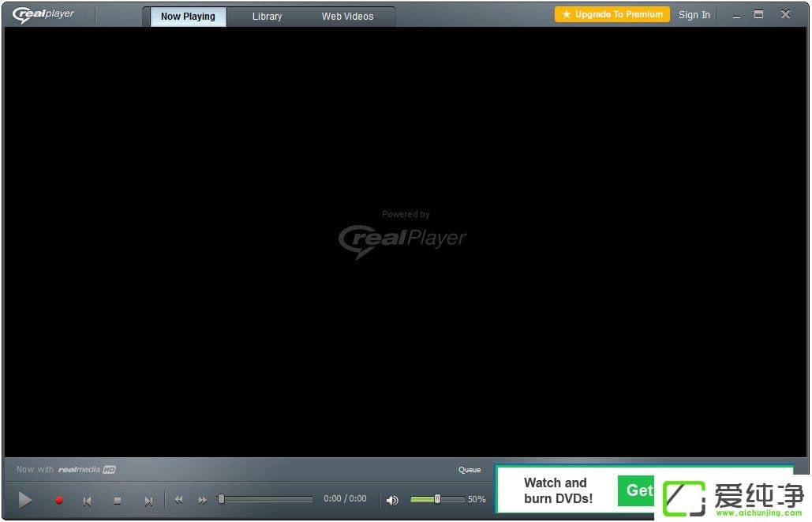
Task: Click the red Record button
Action: (x=58, y=500)
